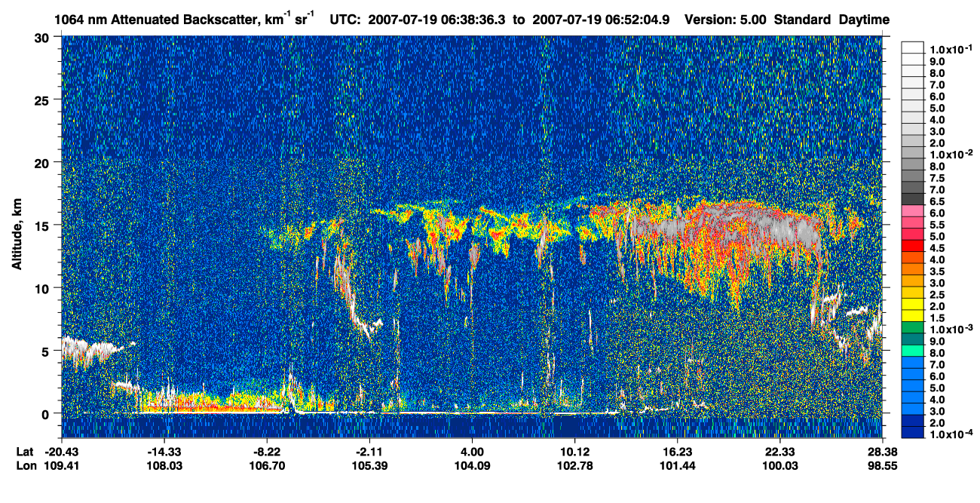This screenshot has height=503, width=980.
Task: Click longitude value "102.78"
Action: pyautogui.click(x=574, y=466)
